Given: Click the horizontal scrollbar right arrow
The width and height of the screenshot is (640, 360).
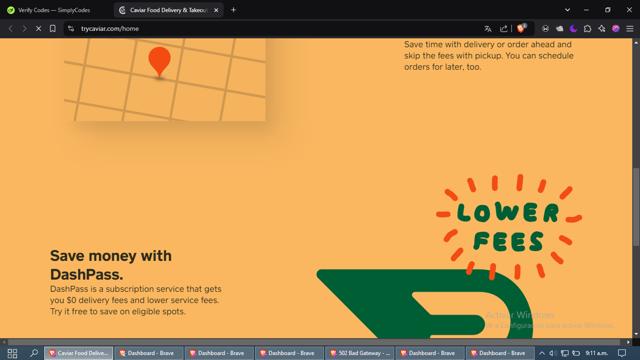Looking at the screenshot, I should click(x=628, y=342).
